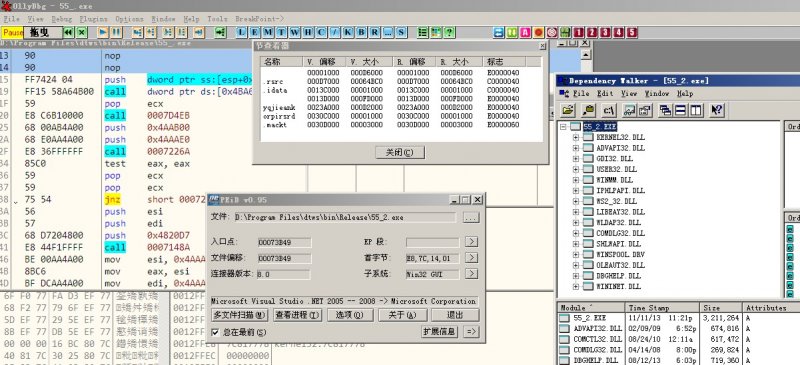Open Source window with S button
This screenshot has height=365, width=800.
[401, 33]
